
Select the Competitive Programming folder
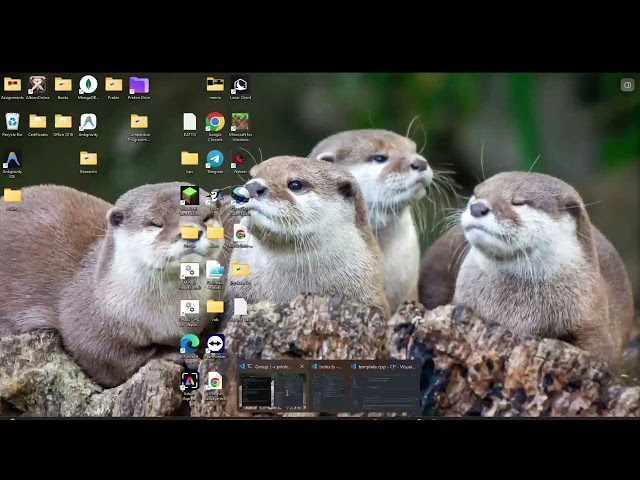click(x=139, y=121)
